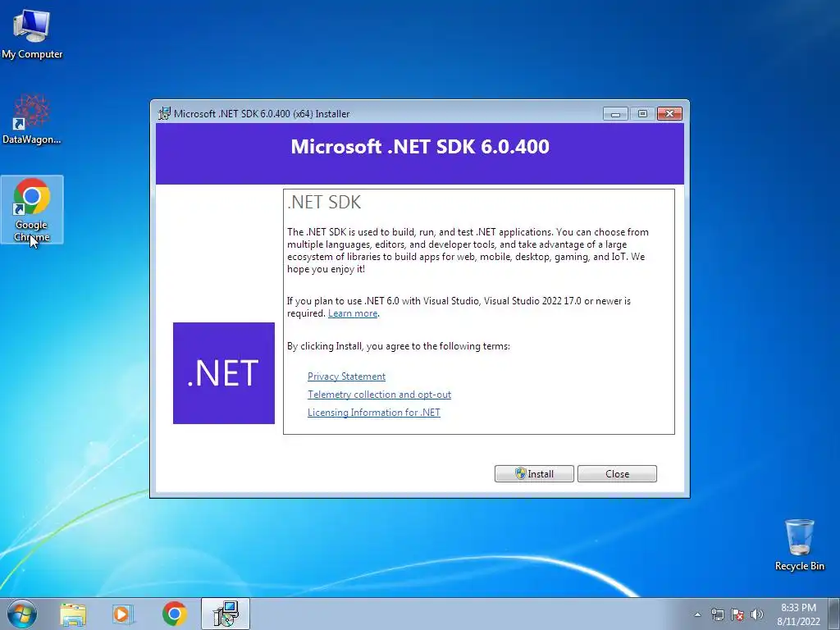840x630 pixels.
Task: Open Telemetry collection and opt-out link
Action: tap(379, 395)
